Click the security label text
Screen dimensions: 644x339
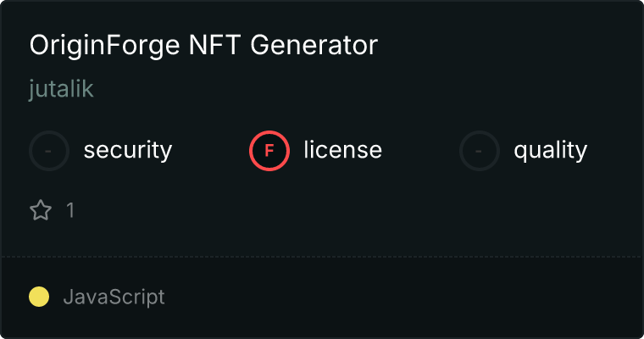pyautogui.click(x=128, y=151)
